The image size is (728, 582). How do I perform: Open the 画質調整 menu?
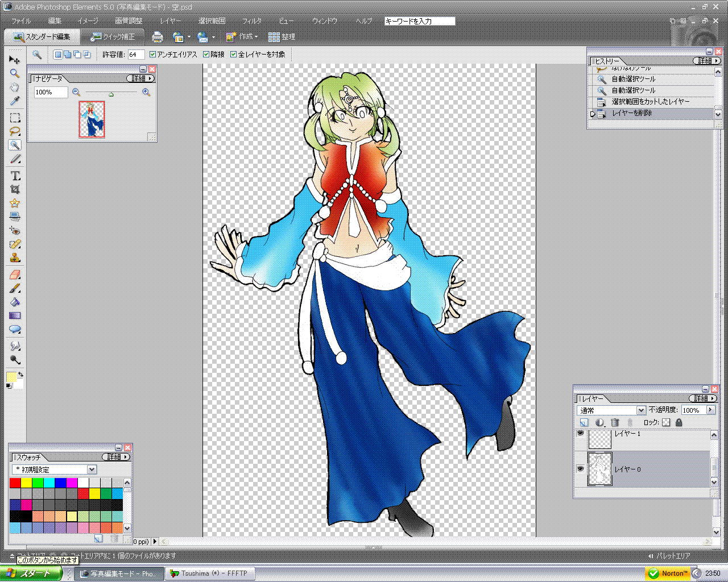click(x=129, y=21)
